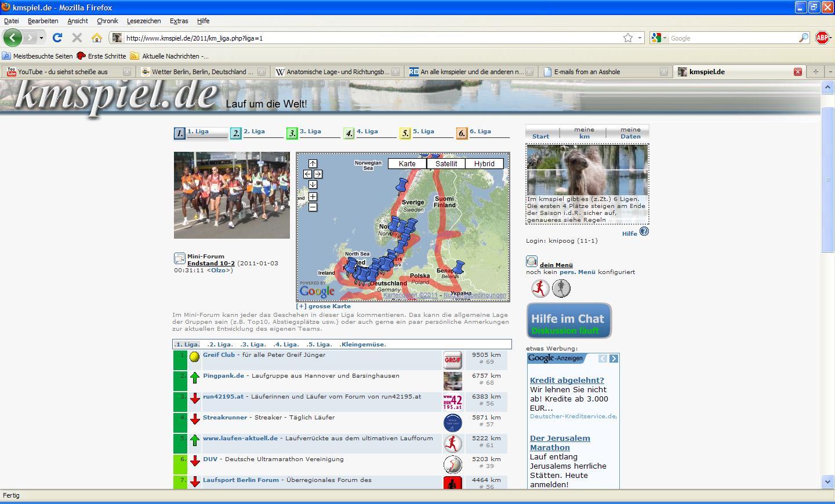Reload the current page
The height and width of the screenshot is (504, 835).
[57, 38]
